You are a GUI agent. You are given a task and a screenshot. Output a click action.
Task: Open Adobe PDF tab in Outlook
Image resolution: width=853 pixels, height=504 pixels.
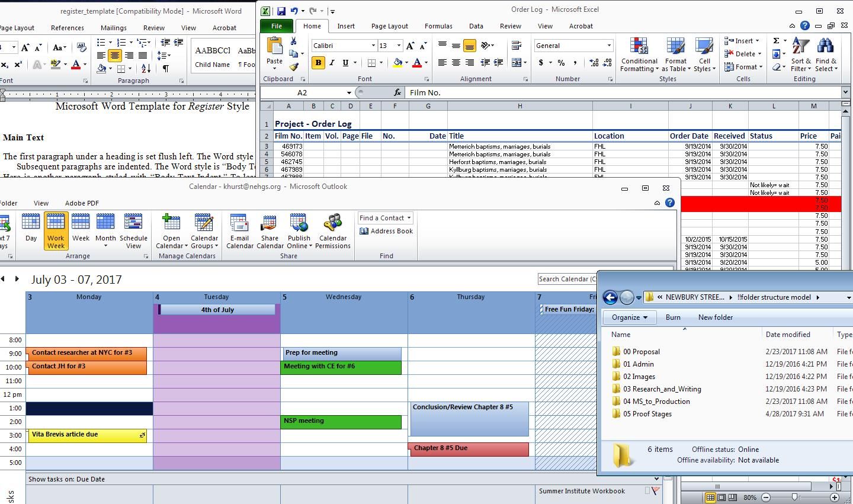[x=82, y=203]
